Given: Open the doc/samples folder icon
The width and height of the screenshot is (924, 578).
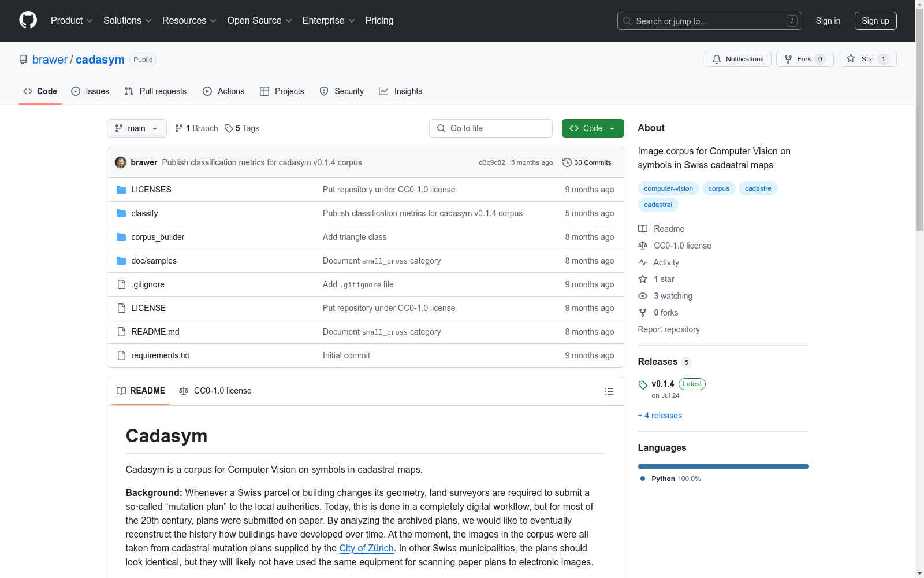Looking at the screenshot, I should (121, 261).
